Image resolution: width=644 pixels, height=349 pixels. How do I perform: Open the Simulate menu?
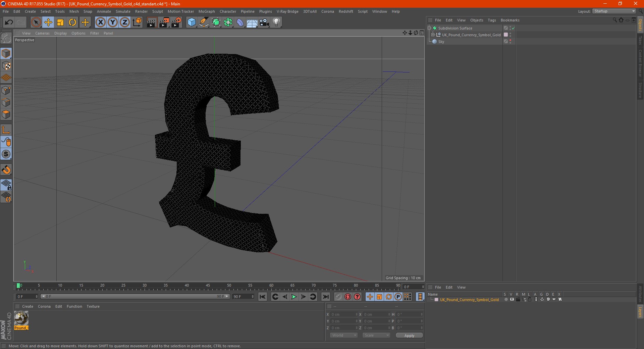123,11
